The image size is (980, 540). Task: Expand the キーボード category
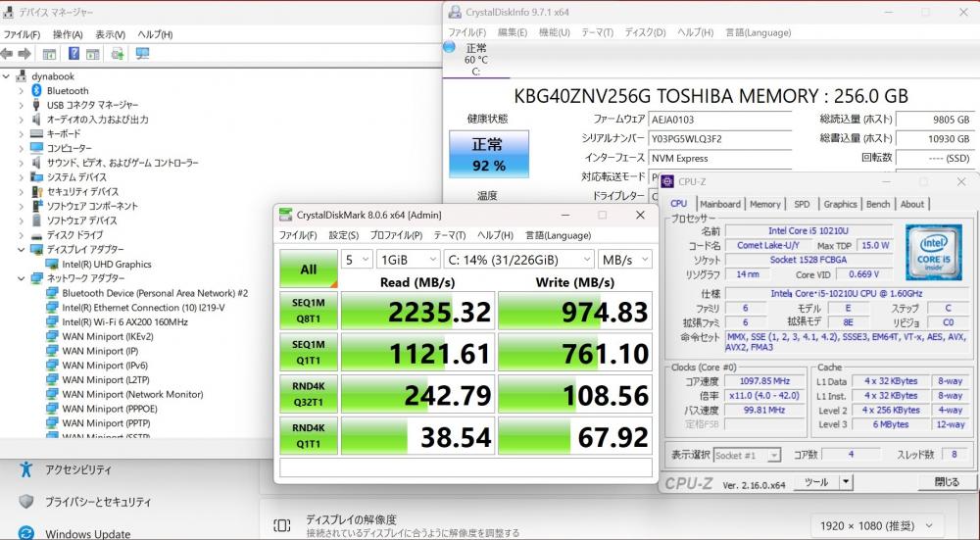click(x=21, y=133)
